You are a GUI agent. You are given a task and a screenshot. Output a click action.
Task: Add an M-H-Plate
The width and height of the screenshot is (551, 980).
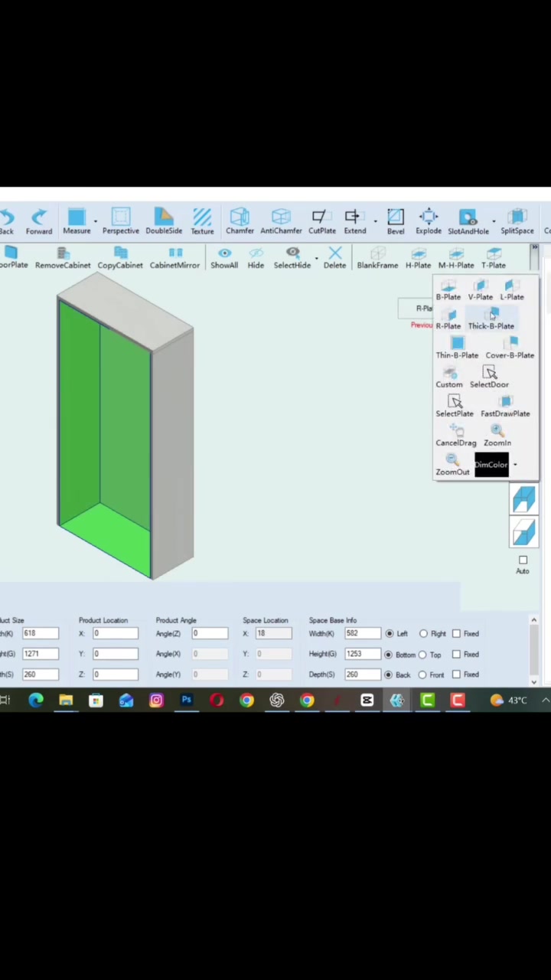(456, 258)
